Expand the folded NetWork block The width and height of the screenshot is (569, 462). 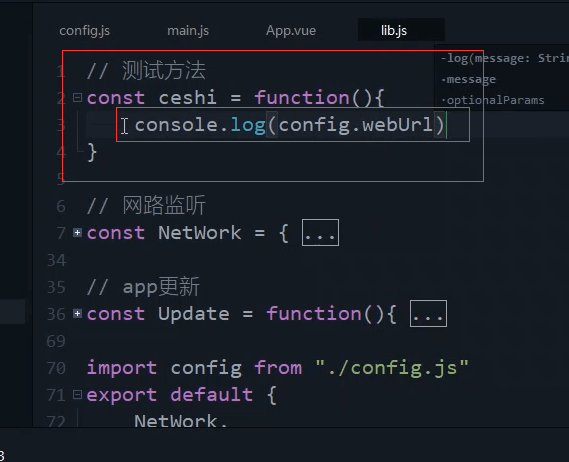pyautogui.click(x=77, y=233)
